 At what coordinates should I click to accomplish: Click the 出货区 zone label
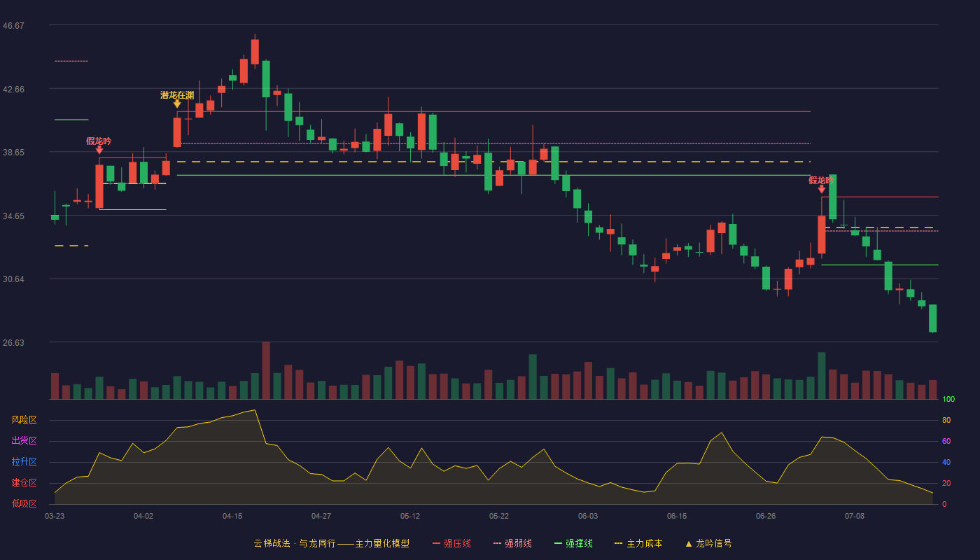24,441
